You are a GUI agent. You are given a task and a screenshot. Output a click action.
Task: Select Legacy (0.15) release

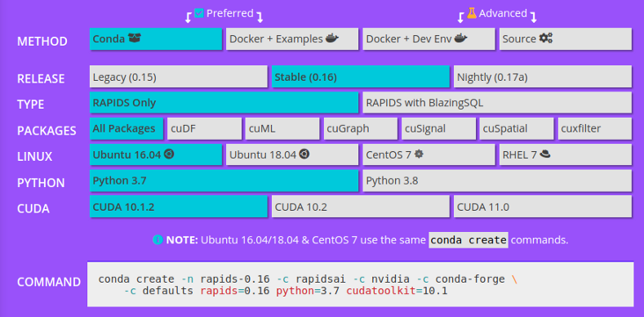tap(179, 77)
